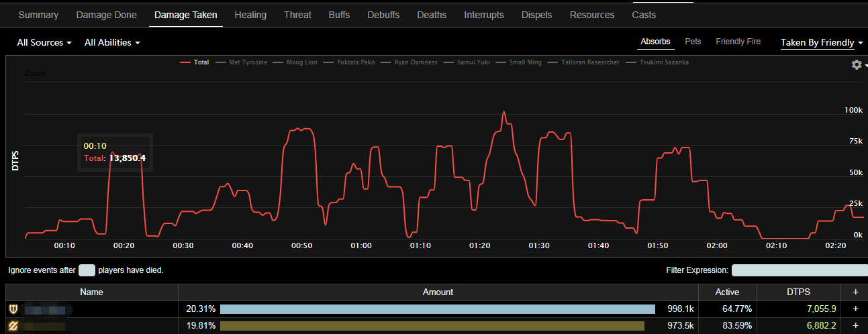Open the chart settings gear icon
Image resolution: width=868 pixels, height=334 pixels.
click(857, 64)
